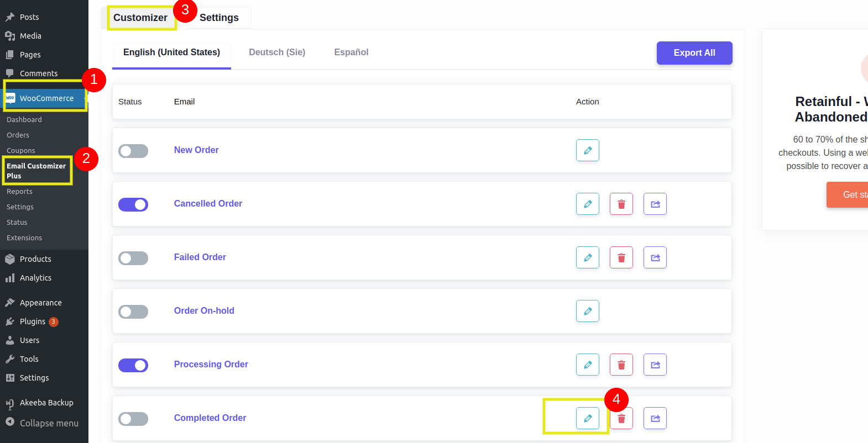Open the Customizer tab
The height and width of the screenshot is (443, 868).
point(140,18)
